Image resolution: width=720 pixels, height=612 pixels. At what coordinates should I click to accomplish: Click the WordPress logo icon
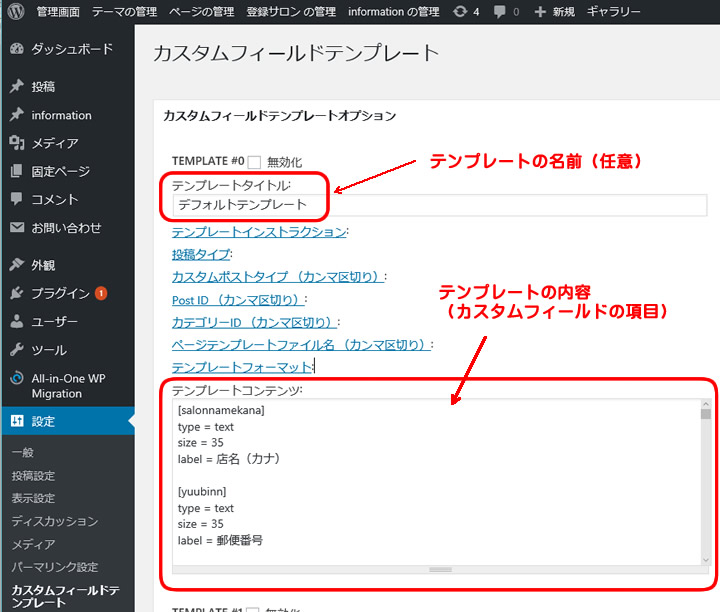pyautogui.click(x=16, y=11)
